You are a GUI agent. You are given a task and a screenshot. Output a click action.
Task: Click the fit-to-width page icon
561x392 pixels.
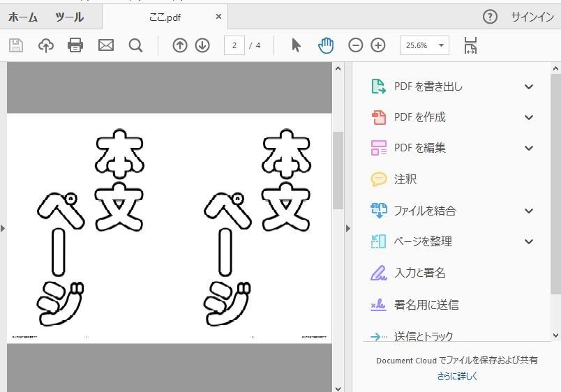tap(470, 45)
